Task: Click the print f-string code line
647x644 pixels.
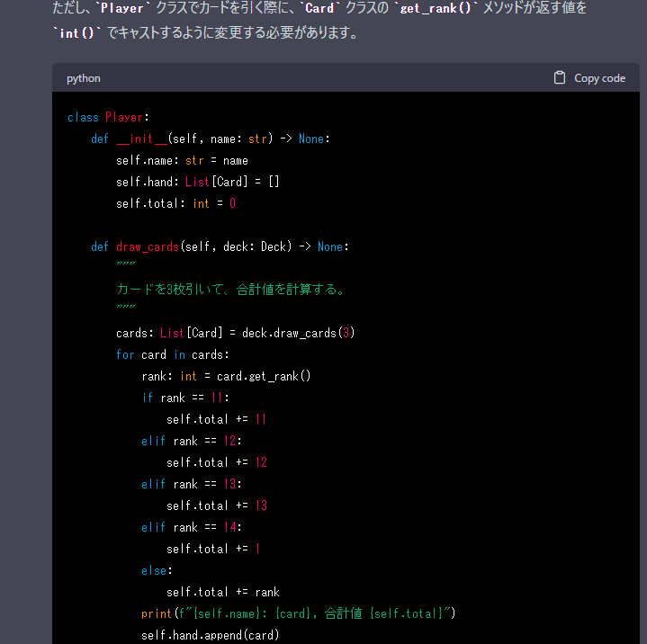Action: tap(299, 613)
